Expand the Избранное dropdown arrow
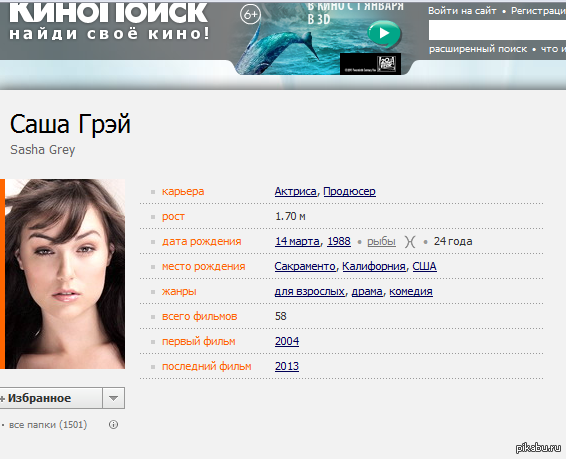This screenshot has width=566, height=459. [114, 398]
